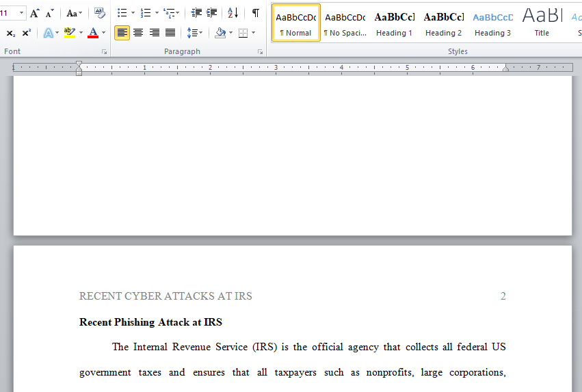This screenshot has width=582, height=392.
Task: Click the Shading paint bucket icon
Action: pos(220,33)
